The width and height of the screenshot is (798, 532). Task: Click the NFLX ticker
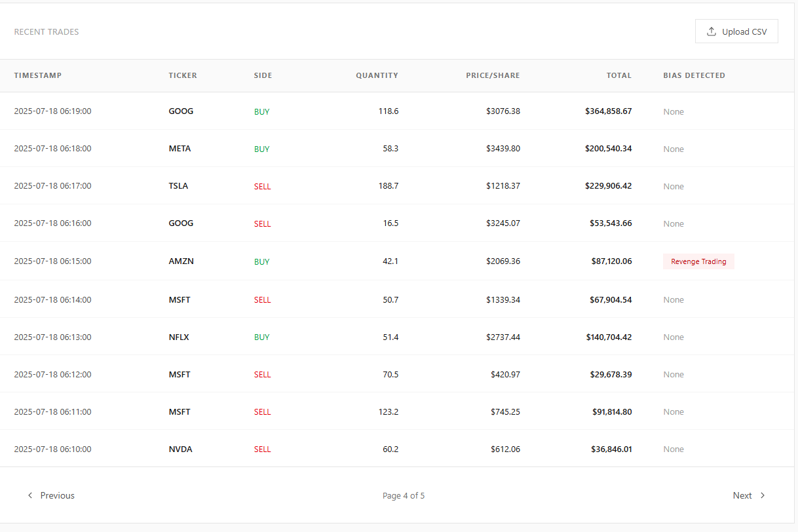pyautogui.click(x=179, y=337)
